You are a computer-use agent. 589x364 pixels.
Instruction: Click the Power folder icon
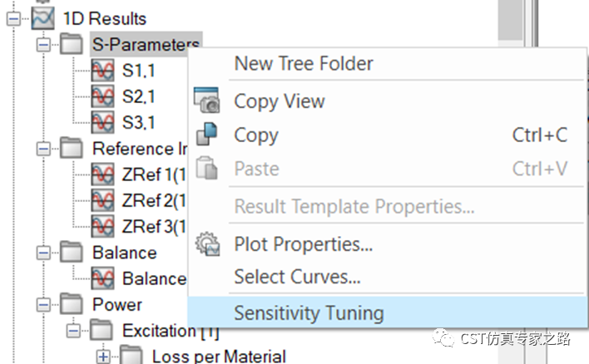(x=72, y=304)
